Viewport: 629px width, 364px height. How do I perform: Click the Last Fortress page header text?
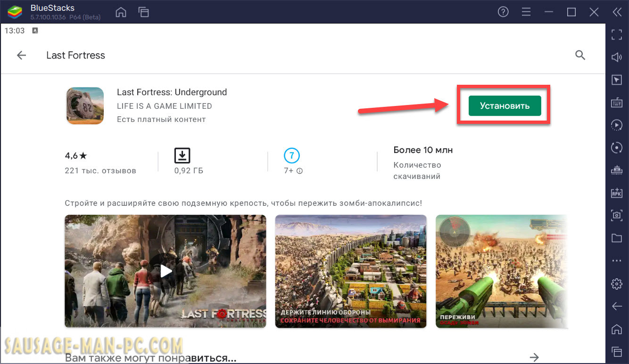pos(75,55)
